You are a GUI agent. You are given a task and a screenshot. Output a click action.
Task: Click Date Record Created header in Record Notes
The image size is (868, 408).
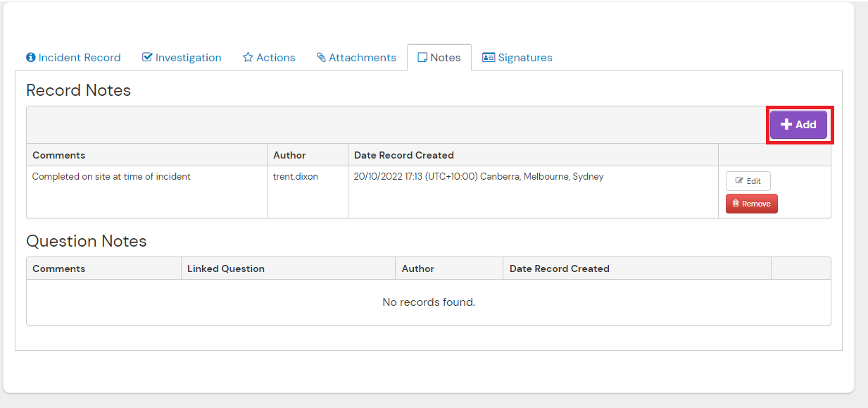tap(403, 155)
